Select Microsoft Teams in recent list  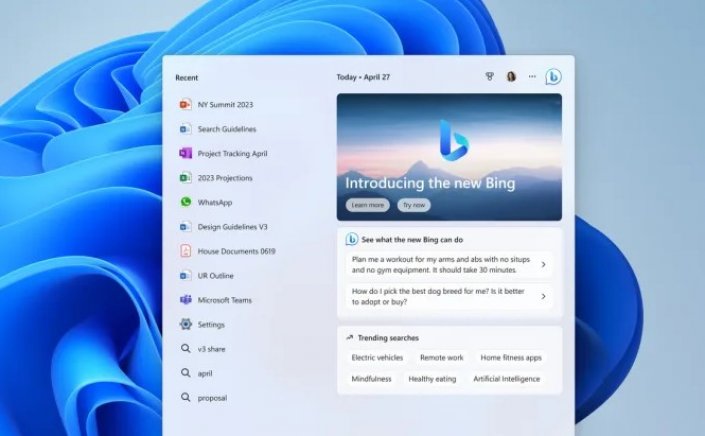pos(224,300)
